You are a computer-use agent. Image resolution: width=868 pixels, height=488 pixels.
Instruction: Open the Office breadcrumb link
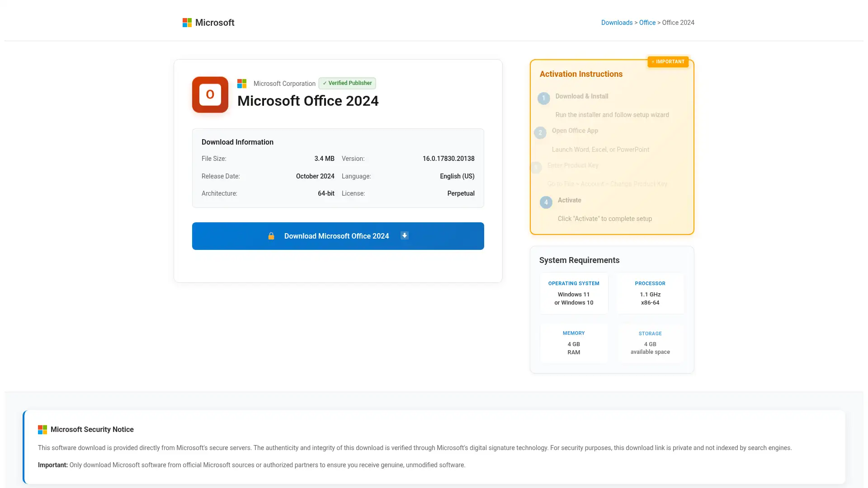point(647,22)
